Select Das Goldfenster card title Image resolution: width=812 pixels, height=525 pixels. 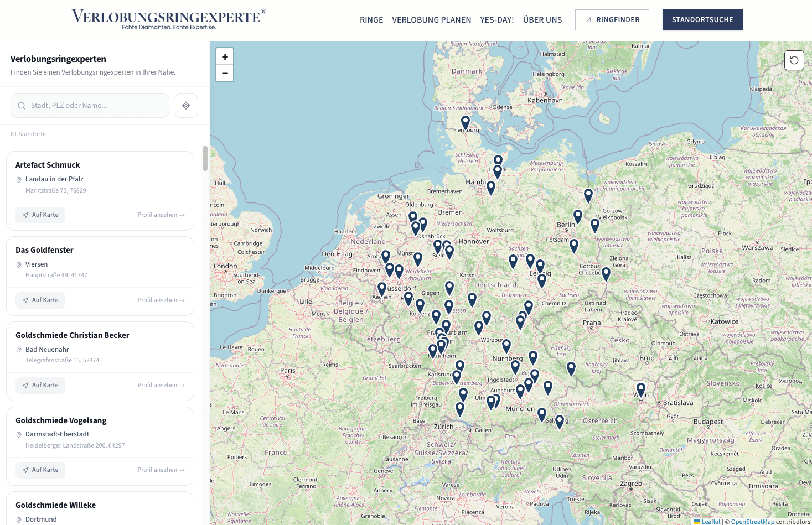pos(44,250)
